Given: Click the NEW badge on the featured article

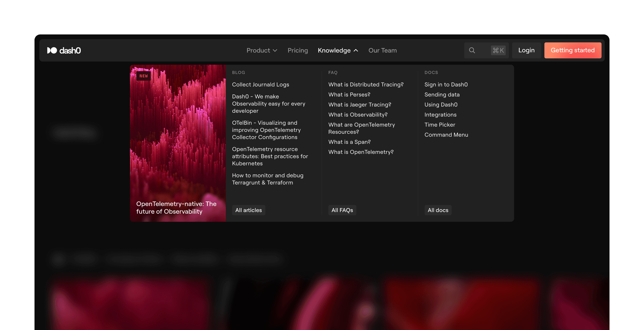Looking at the screenshot, I should (x=144, y=76).
